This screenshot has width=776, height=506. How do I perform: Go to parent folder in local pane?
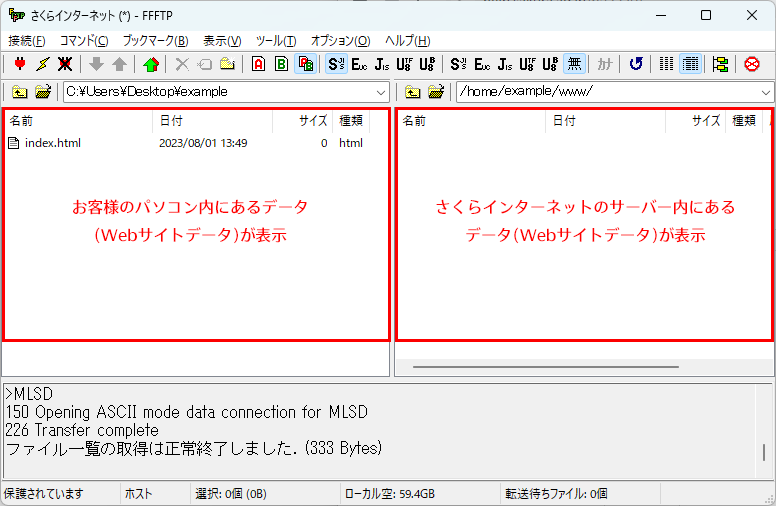pos(20,92)
